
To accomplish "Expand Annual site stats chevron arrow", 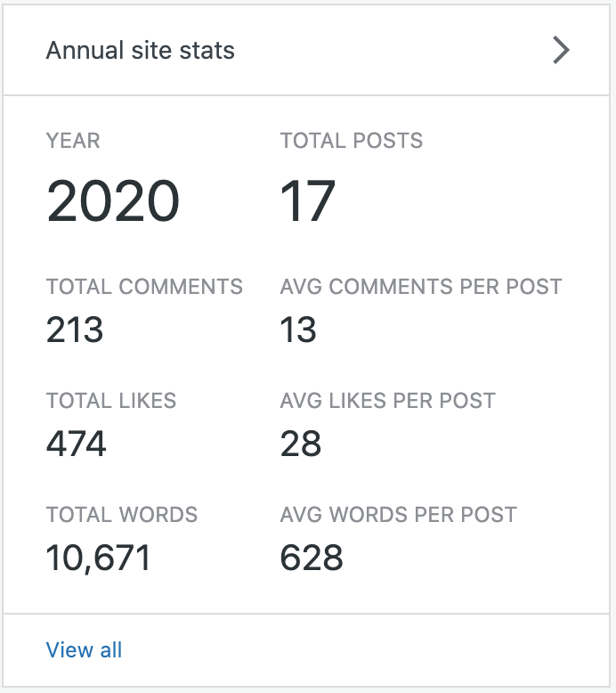I will 561,50.
